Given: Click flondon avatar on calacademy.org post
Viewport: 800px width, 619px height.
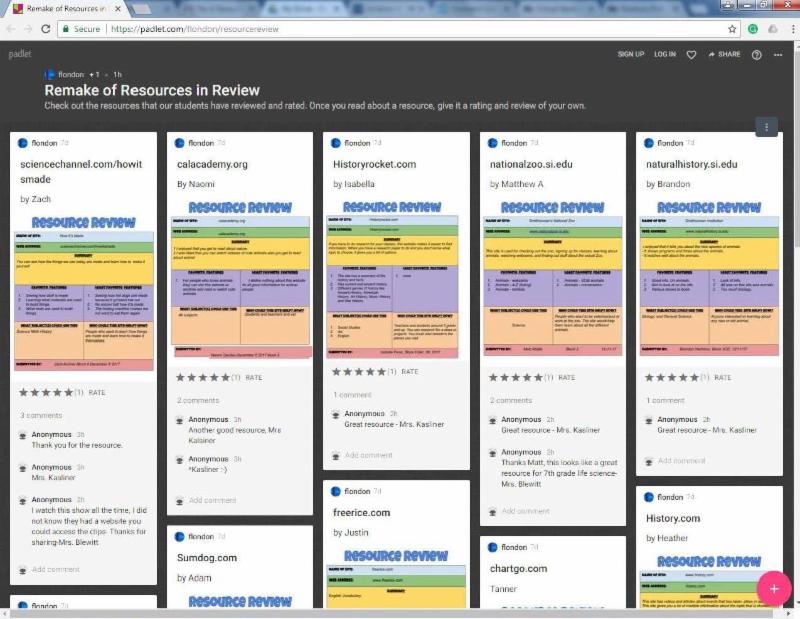Looking at the screenshot, I should tap(180, 143).
